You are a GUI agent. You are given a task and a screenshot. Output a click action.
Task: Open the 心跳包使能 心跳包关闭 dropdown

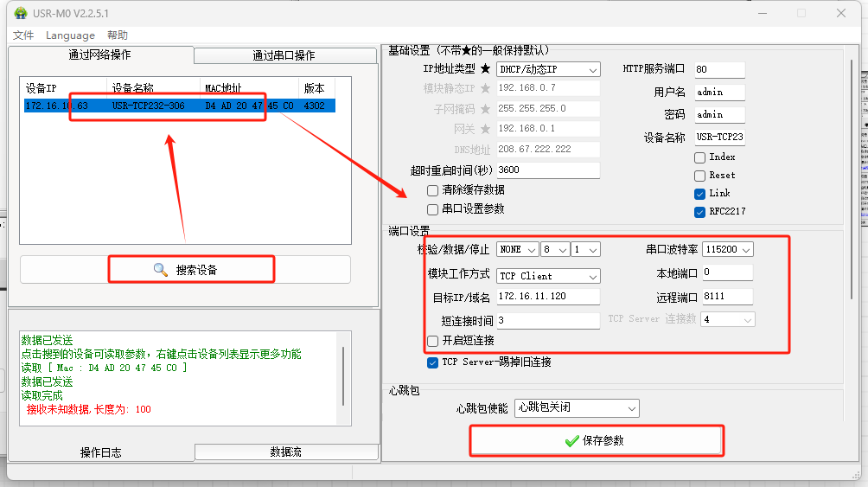point(577,408)
